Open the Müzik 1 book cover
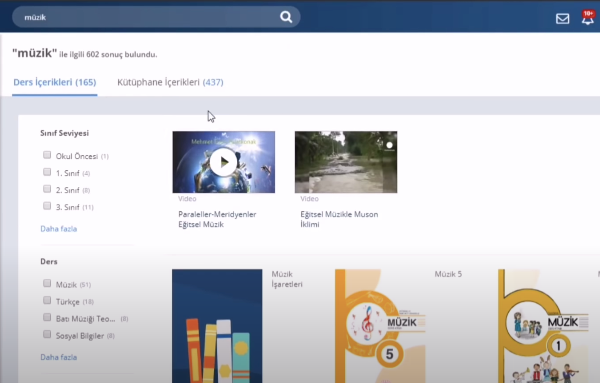Image resolution: width=600 pixels, height=383 pixels. (x=543, y=326)
